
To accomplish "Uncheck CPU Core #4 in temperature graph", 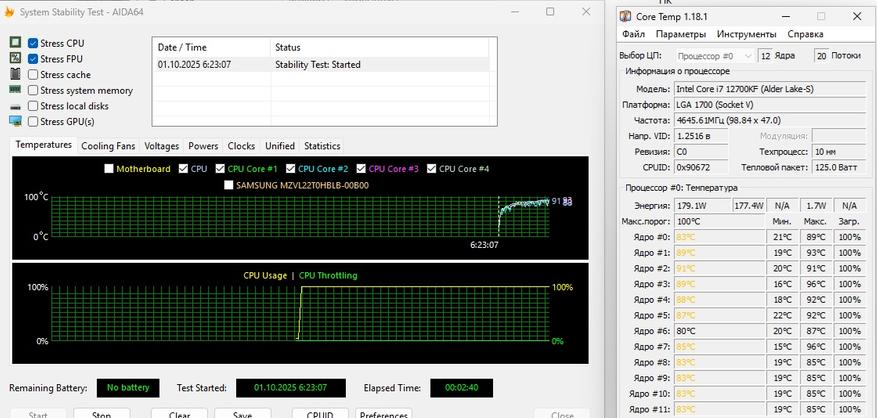I will coord(431,168).
